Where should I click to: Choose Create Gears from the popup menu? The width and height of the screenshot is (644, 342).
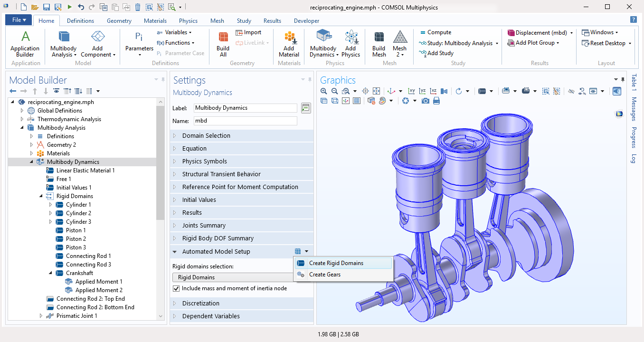pyautogui.click(x=325, y=275)
